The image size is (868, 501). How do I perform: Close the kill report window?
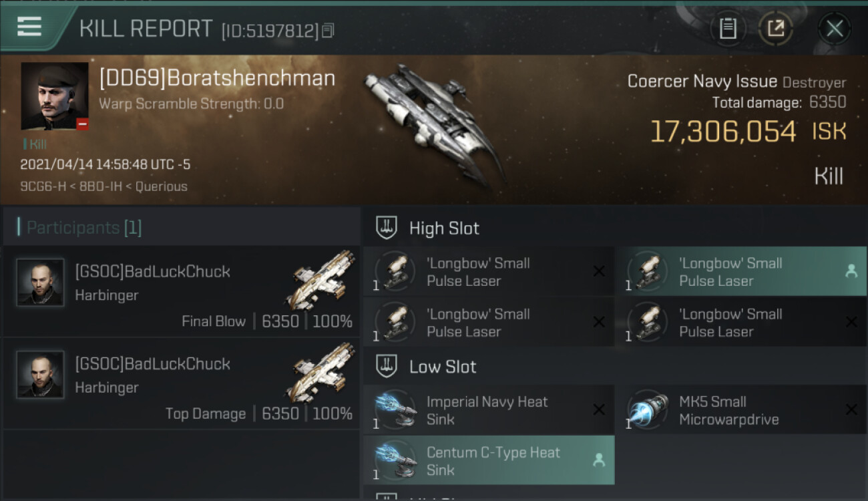tap(835, 29)
